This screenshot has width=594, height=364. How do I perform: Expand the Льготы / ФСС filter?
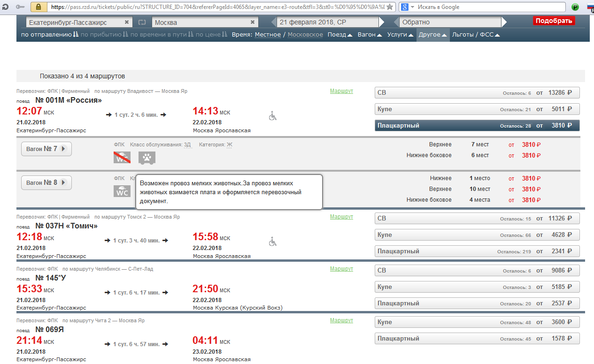[476, 35]
